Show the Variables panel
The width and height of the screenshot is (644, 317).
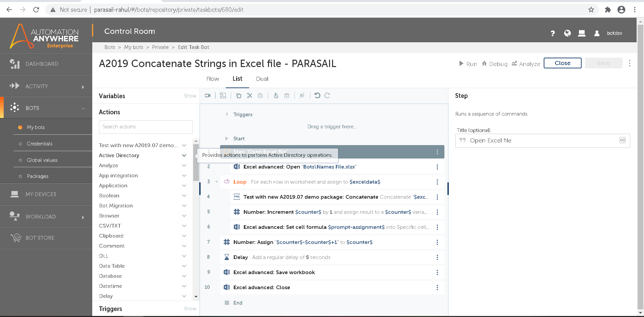(x=190, y=96)
